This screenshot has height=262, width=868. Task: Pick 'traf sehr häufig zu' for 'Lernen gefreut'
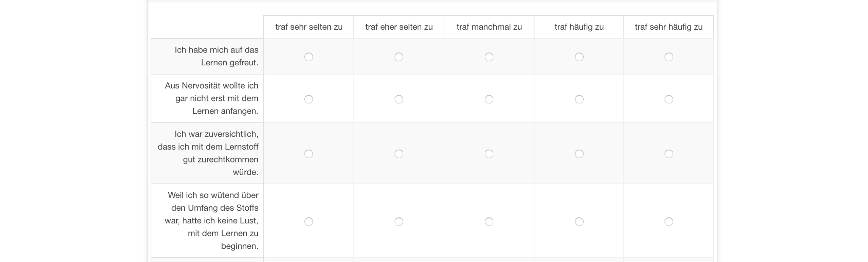point(669,57)
